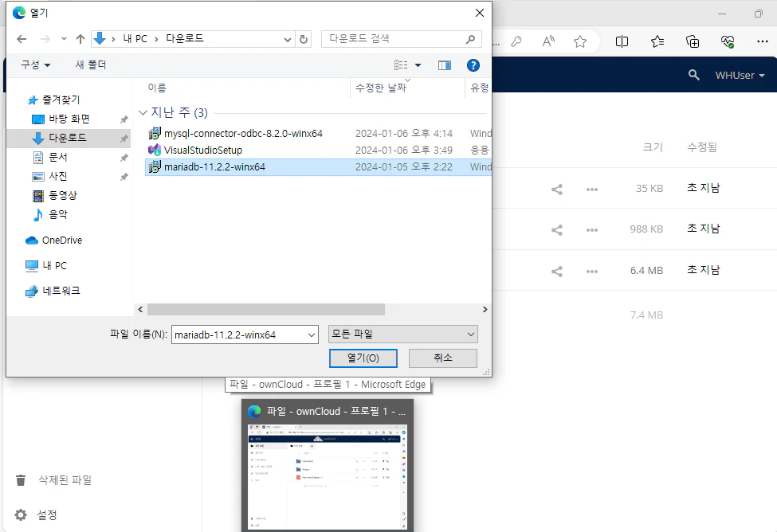Screen dimensions: 777x532
Task: Click 내 PC in address breadcrumb
Action: [x=135, y=39]
